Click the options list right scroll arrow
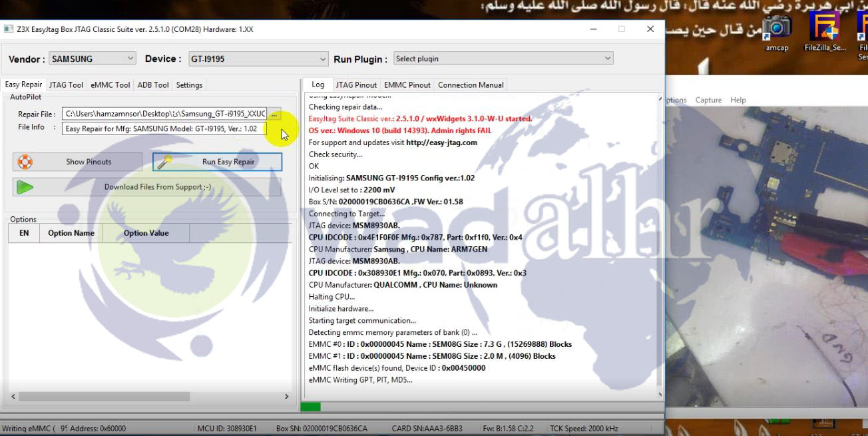 287,397
